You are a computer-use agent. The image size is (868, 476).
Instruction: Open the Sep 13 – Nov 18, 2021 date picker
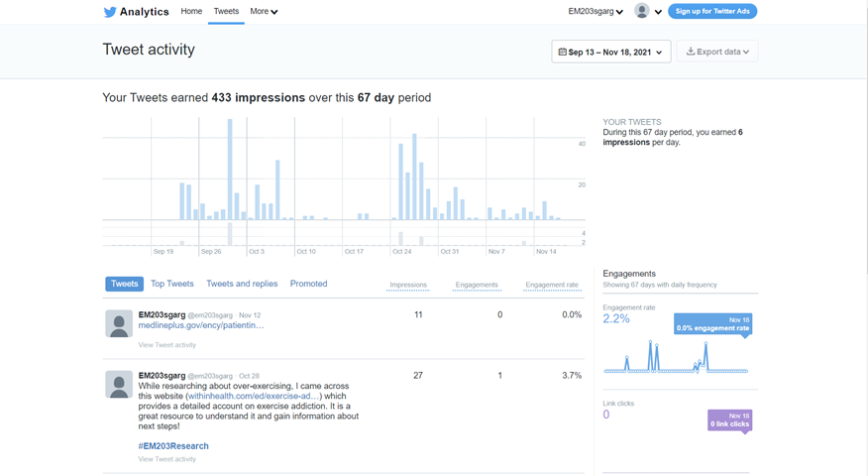[x=611, y=52]
